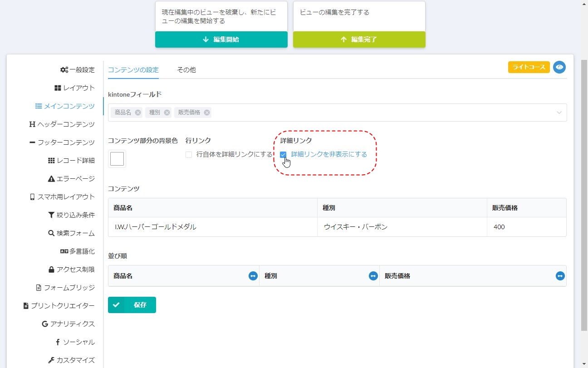
Task: Uncheck 詳細リンクを非表示にする checkbox
Action: tap(283, 155)
